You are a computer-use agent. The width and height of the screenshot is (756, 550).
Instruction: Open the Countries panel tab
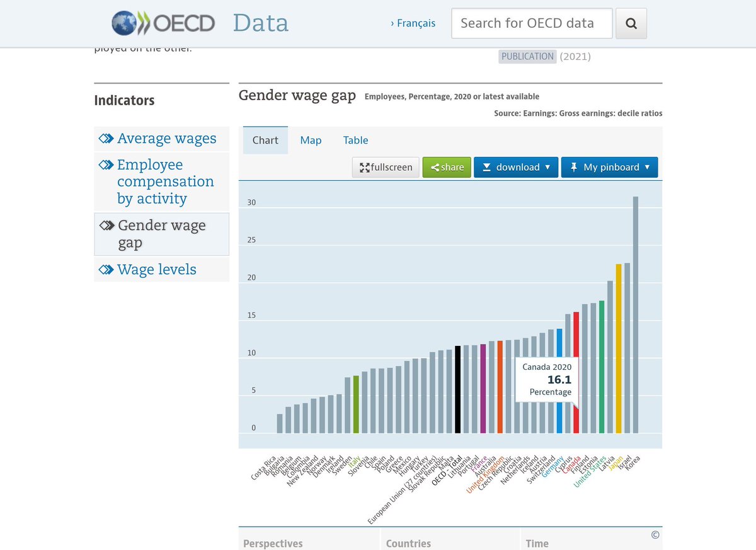coord(450,541)
